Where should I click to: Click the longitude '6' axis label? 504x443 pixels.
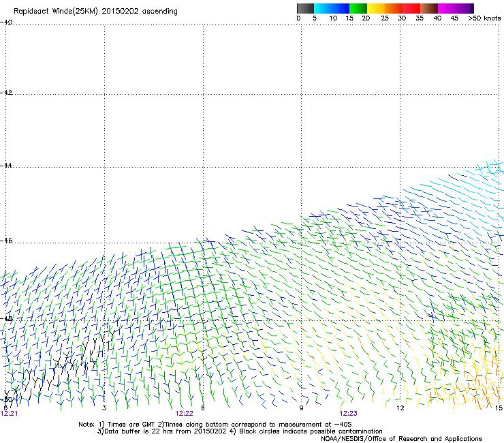(203, 408)
